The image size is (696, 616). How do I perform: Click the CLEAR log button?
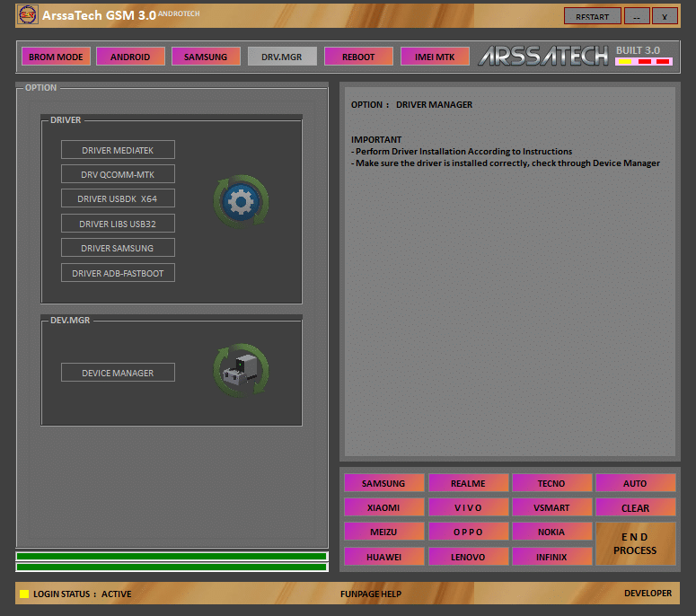[635, 507]
